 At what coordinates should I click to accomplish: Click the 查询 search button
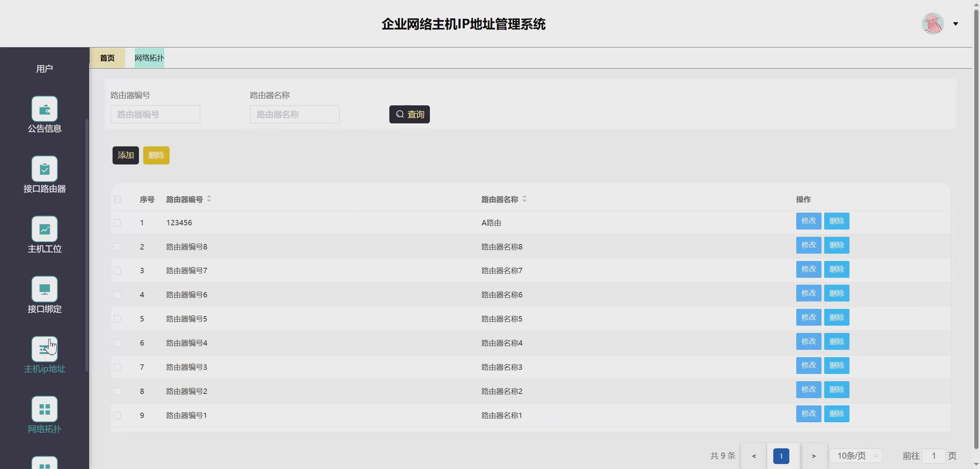(x=409, y=115)
